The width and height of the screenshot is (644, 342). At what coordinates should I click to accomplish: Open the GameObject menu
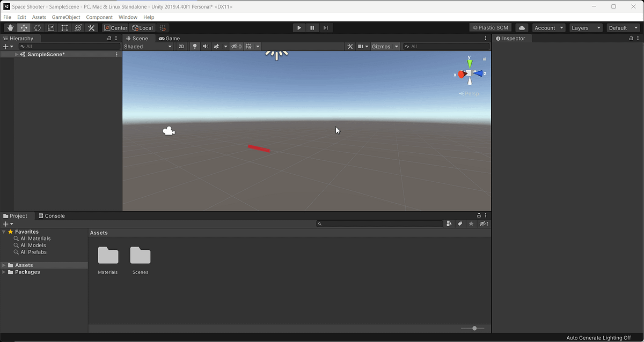[x=65, y=17]
